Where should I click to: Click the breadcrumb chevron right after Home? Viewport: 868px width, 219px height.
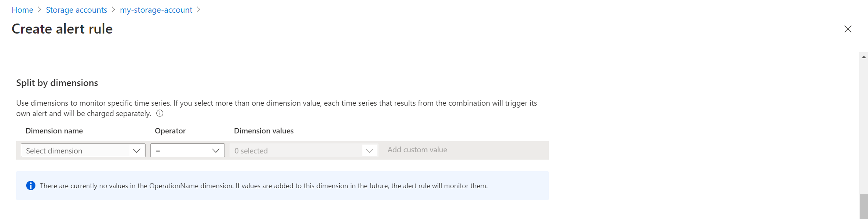pyautogui.click(x=39, y=10)
